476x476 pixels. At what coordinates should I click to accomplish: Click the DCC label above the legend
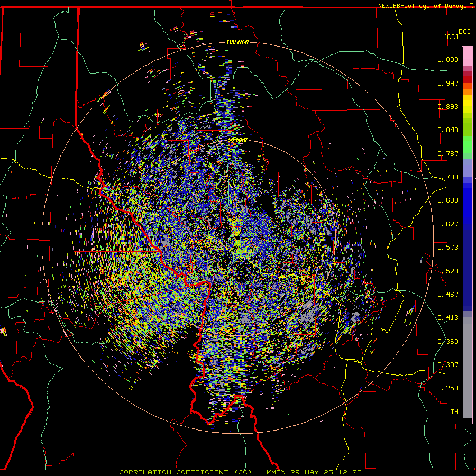pos(464,32)
